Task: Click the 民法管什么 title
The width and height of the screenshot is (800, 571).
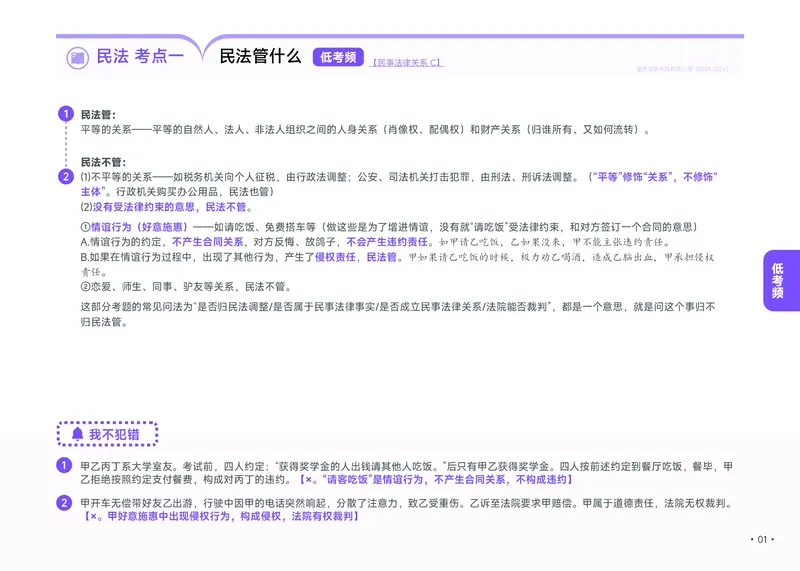Action: pyautogui.click(x=260, y=56)
